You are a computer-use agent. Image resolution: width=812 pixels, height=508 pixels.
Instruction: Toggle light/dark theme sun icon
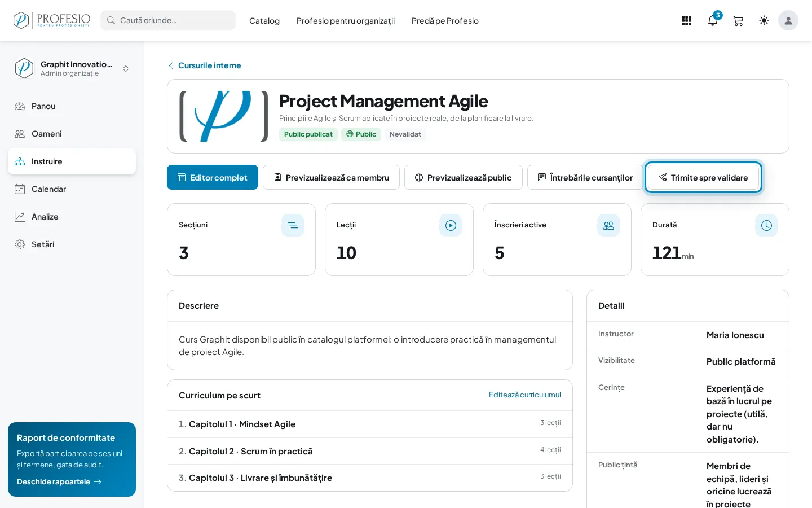point(764,21)
